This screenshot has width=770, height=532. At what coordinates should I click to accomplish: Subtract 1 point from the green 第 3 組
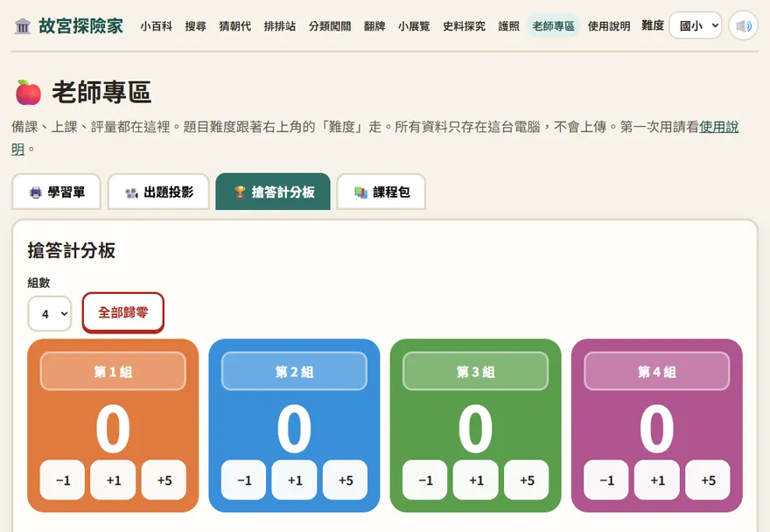(x=424, y=479)
